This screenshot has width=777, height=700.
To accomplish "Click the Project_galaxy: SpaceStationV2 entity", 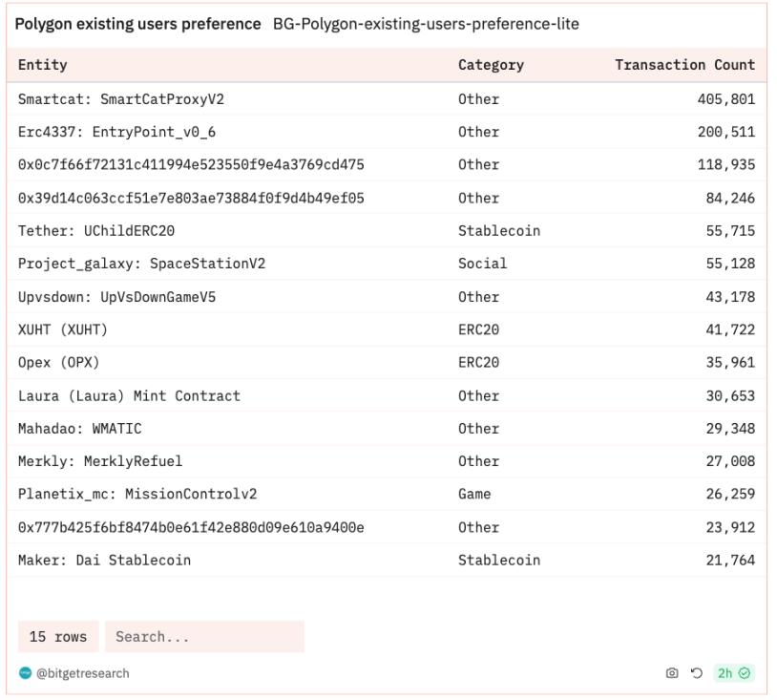I will click(141, 264).
